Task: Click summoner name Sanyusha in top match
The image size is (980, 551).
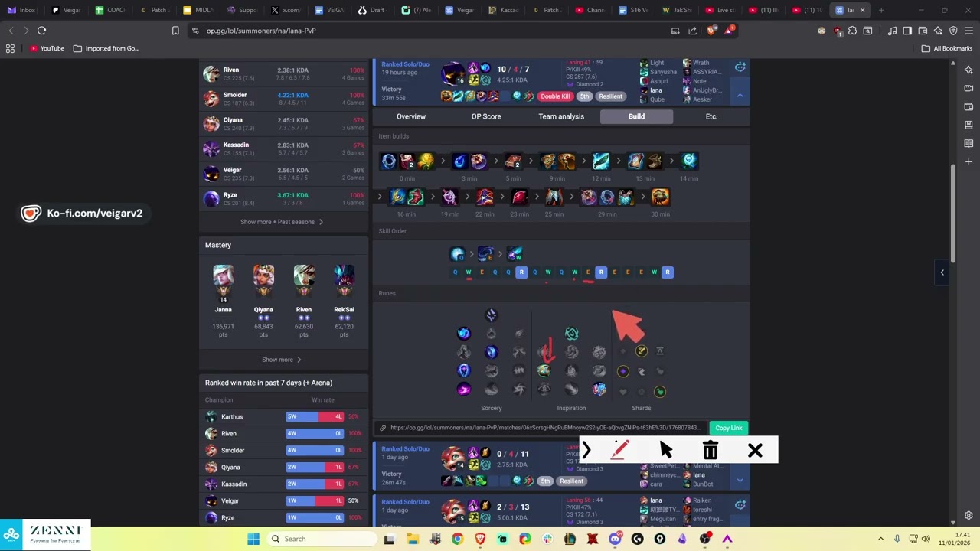Action: click(x=664, y=72)
